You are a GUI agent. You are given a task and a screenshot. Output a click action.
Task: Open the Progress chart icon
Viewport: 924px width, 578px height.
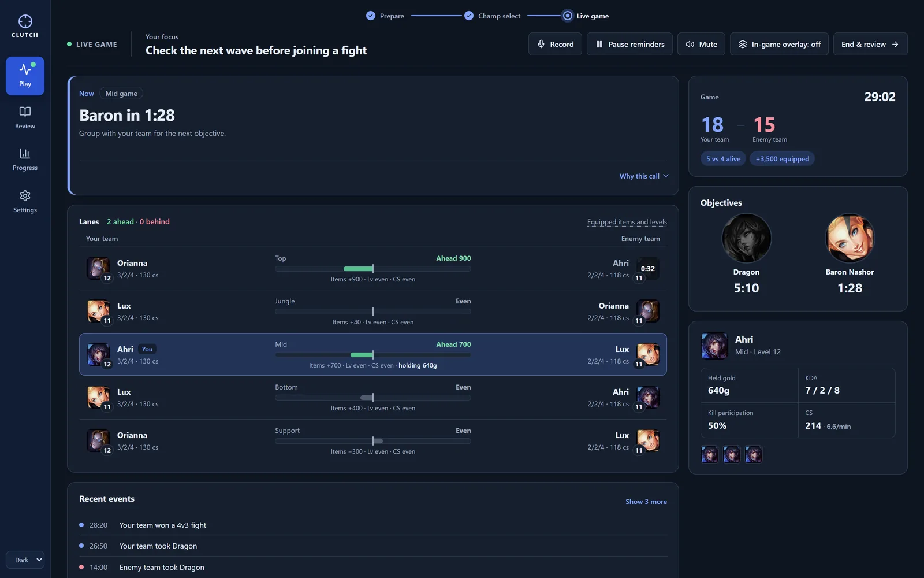[x=25, y=153]
